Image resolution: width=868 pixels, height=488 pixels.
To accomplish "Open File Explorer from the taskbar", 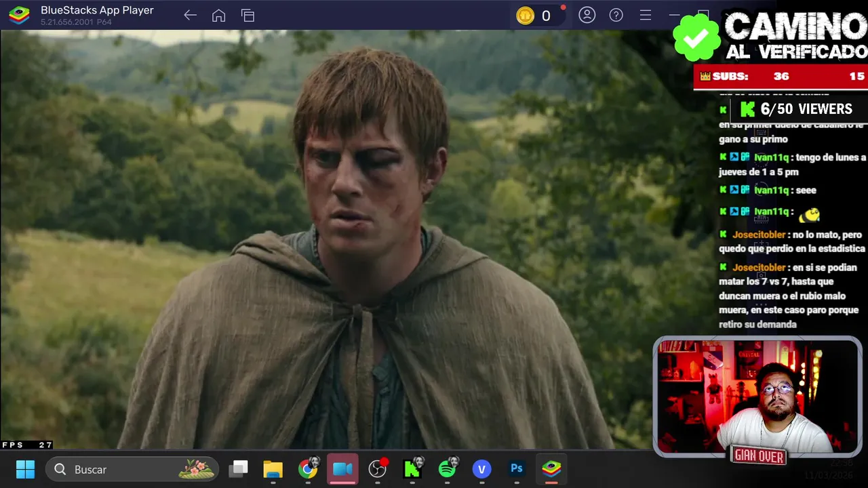I will coord(273,469).
